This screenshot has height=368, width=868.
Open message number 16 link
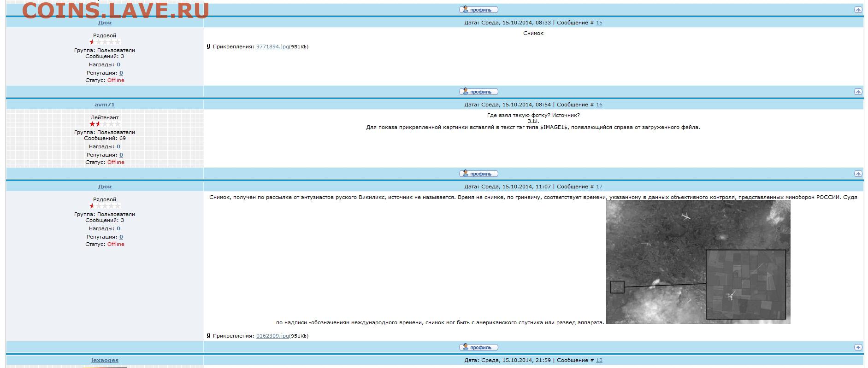(599, 105)
